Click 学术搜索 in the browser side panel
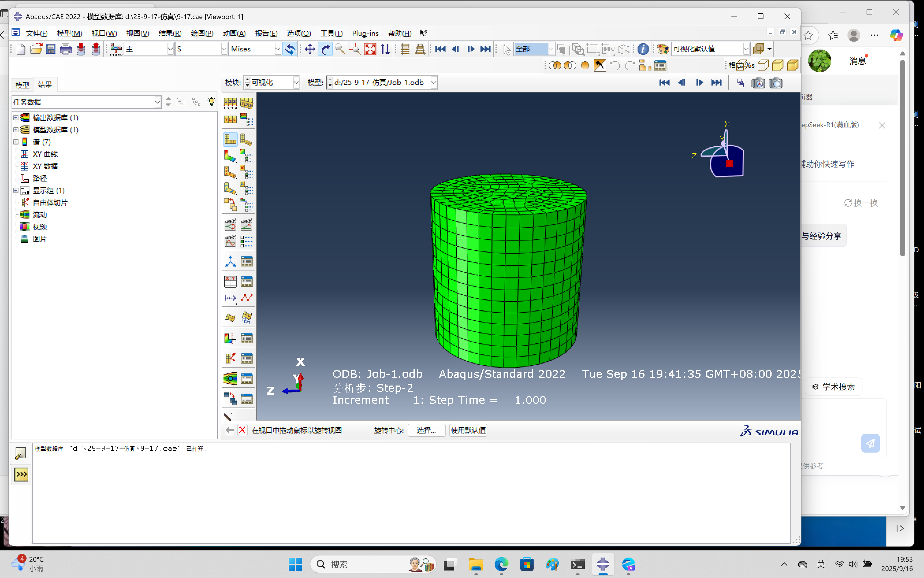 (834, 387)
